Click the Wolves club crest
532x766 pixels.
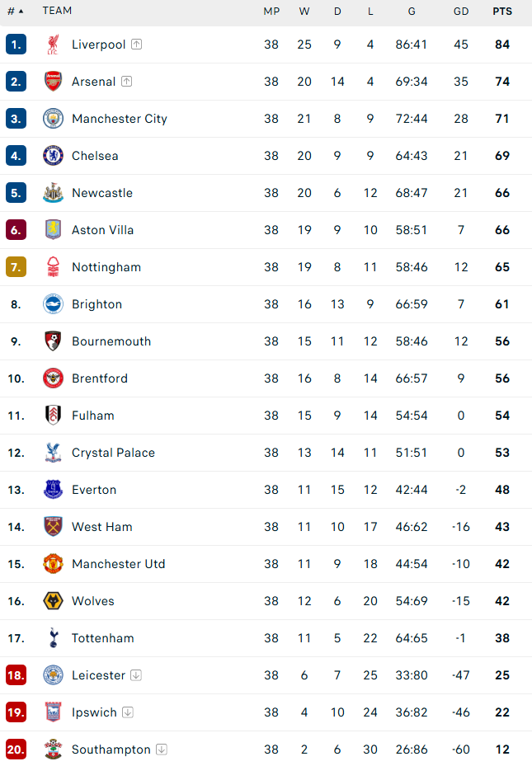click(53, 601)
